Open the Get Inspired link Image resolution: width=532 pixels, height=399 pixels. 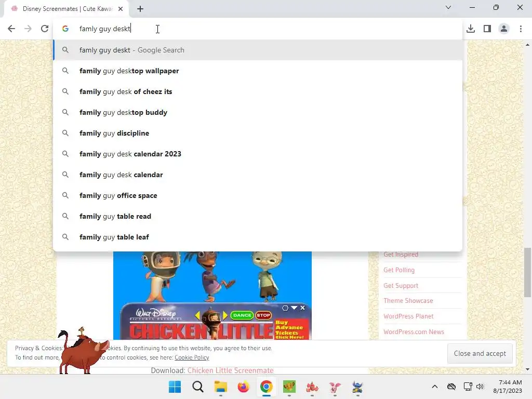click(x=401, y=254)
